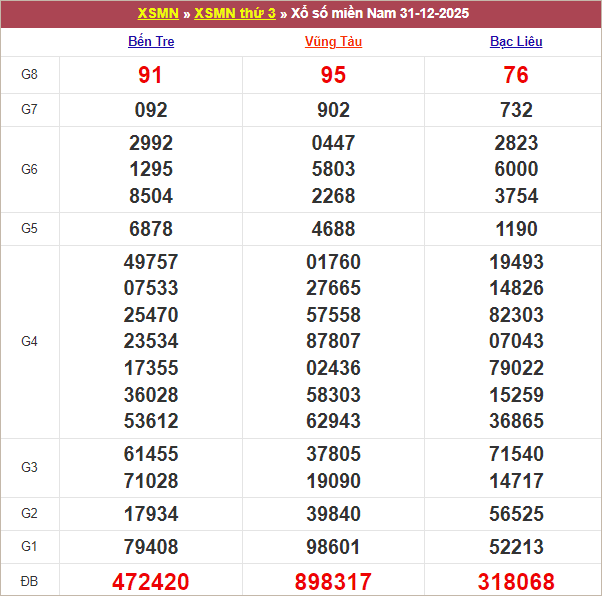Click G4 number 07533
The width and height of the screenshot is (602, 596).
pyautogui.click(x=151, y=288)
